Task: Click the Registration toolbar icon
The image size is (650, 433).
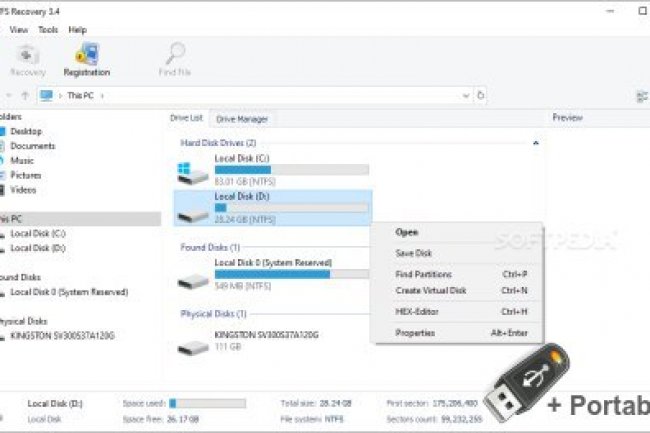Action: pos(86,54)
